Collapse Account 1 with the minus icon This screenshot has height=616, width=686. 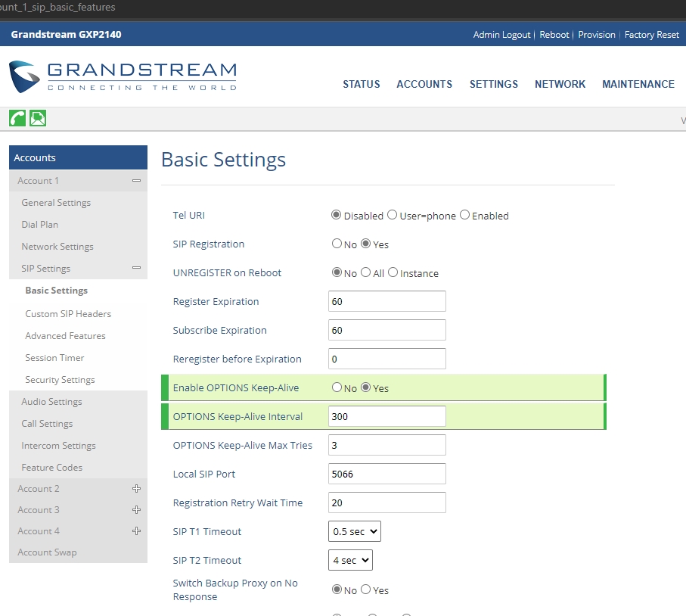tap(136, 181)
